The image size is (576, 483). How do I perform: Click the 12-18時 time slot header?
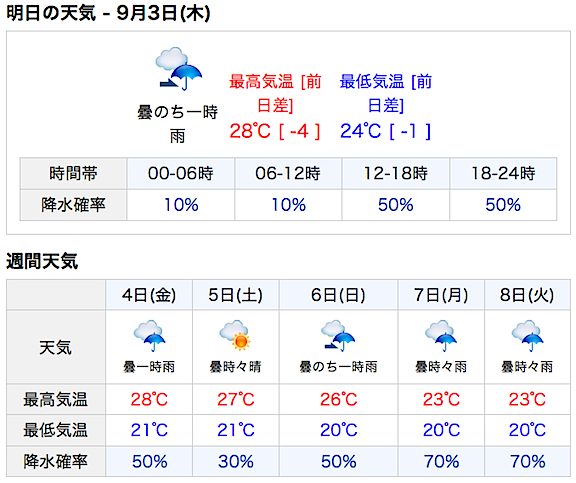tap(396, 173)
